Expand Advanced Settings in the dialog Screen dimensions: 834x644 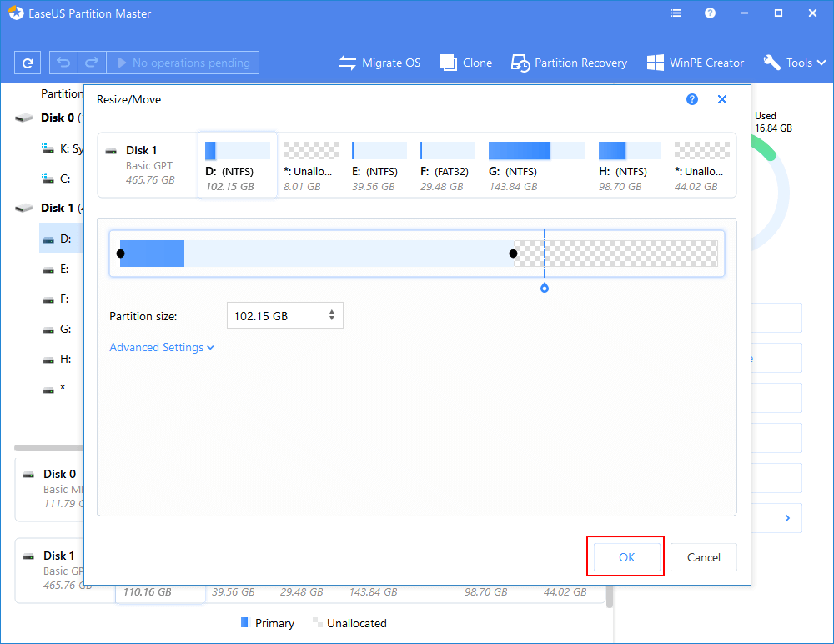[162, 347]
